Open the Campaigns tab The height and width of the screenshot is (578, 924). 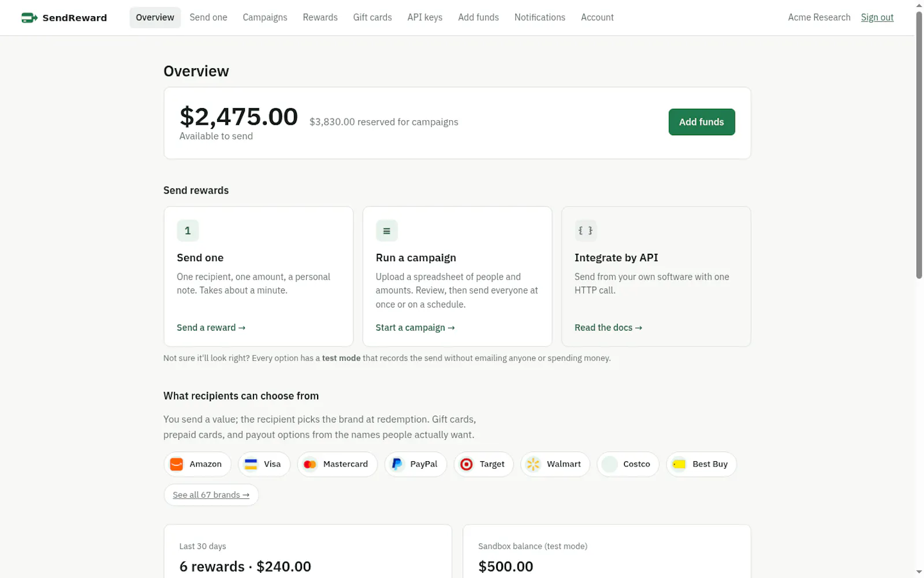265,17
